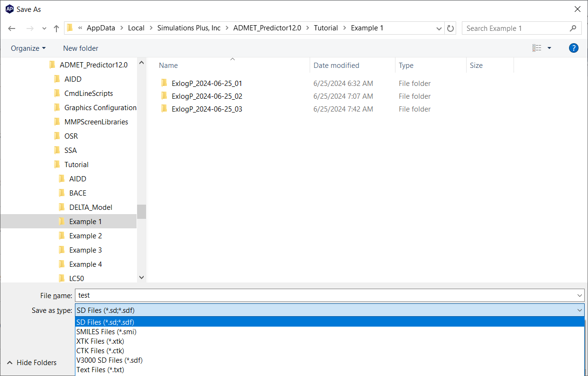Open the Organize menu
Viewport: 588px width, 376px height.
[x=28, y=48]
